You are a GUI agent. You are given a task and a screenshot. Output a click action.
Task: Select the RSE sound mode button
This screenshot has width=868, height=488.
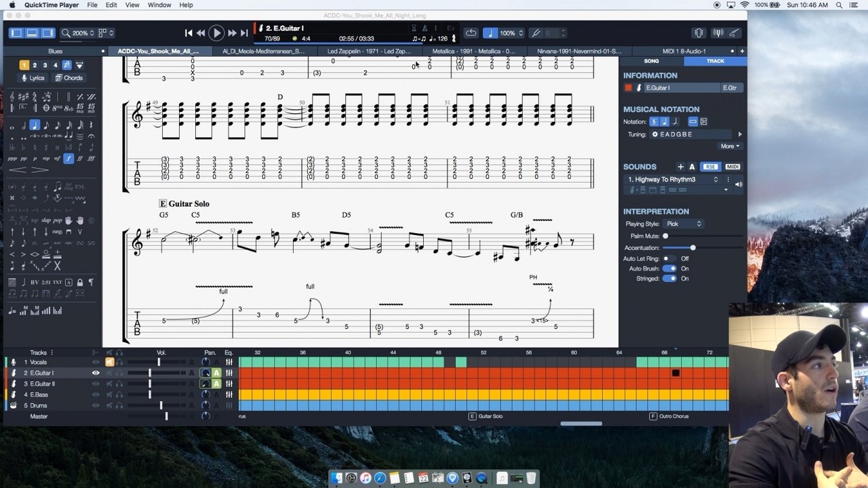pos(710,167)
